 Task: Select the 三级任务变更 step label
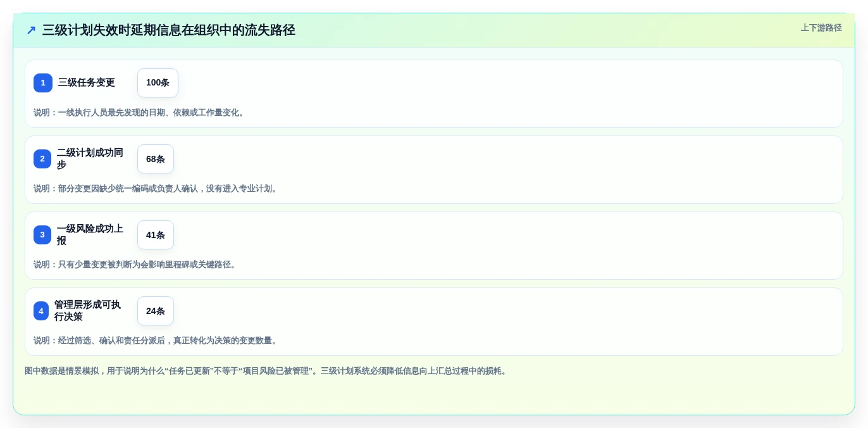[x=87, y=83]
